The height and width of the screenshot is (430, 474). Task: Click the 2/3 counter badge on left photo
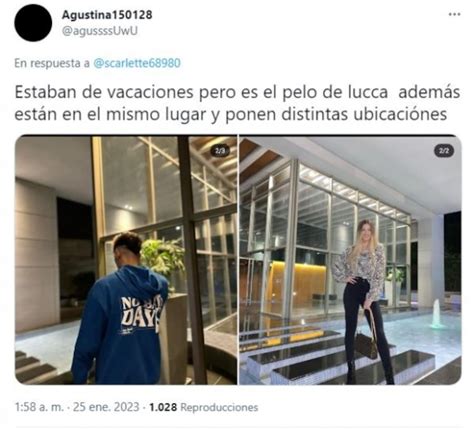220,151
